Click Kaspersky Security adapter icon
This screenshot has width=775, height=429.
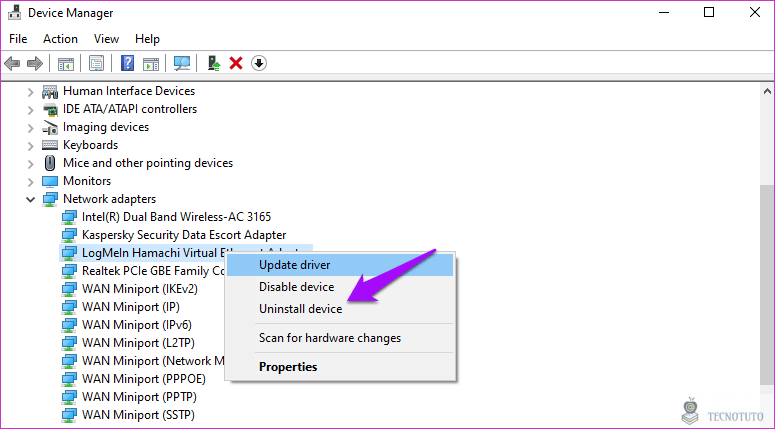coord(69,235)
